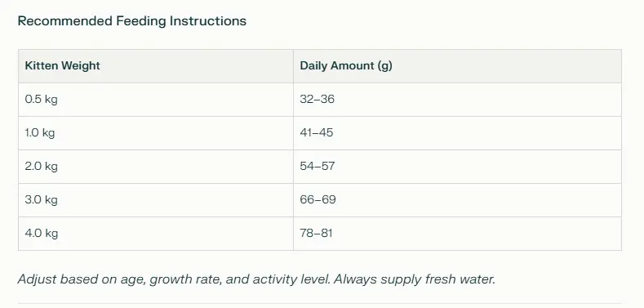Click the Daily Amount (g) column header
The width and height of the screenshot is (644, 308).
point(457,66)
